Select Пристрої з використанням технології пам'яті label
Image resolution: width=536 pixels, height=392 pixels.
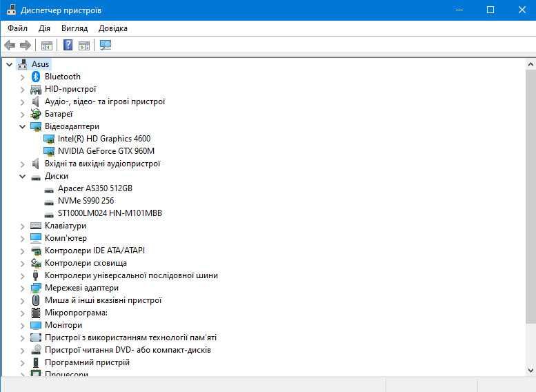pos(130,337)
